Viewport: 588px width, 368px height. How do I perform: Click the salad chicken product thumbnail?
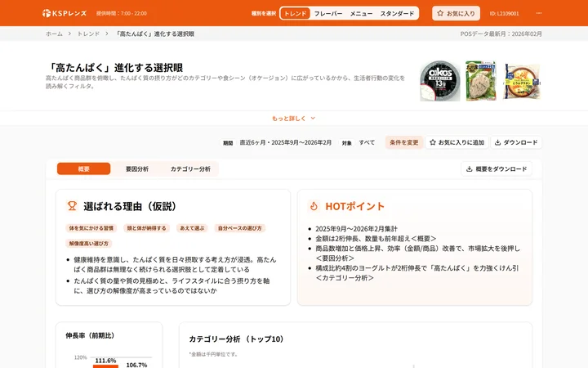point(481,81)
